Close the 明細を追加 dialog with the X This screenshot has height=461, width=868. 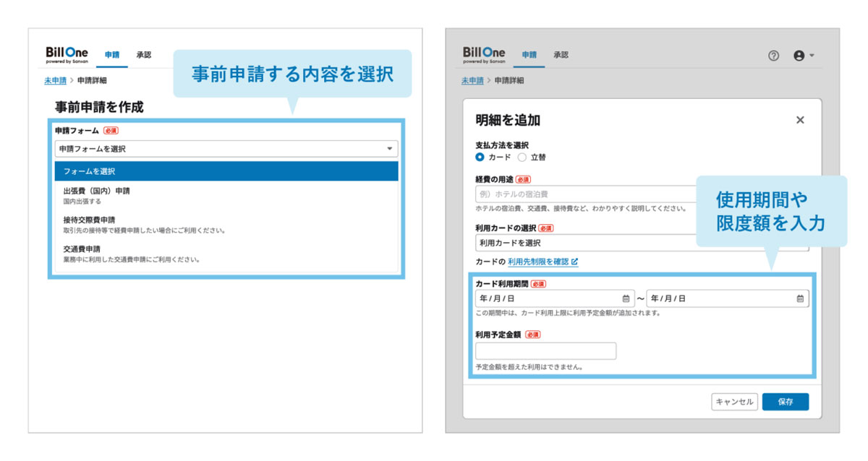pyautogui.click(x=799, y=119)
